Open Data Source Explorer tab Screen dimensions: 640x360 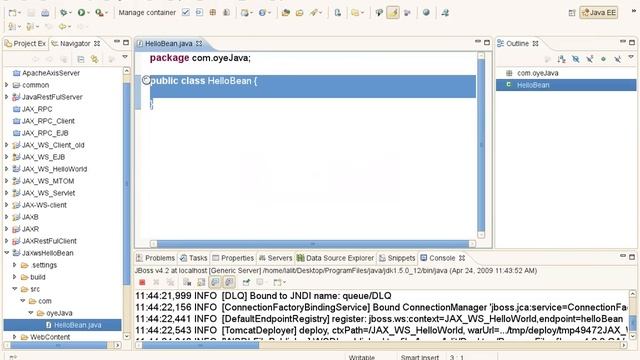(335, 258)
